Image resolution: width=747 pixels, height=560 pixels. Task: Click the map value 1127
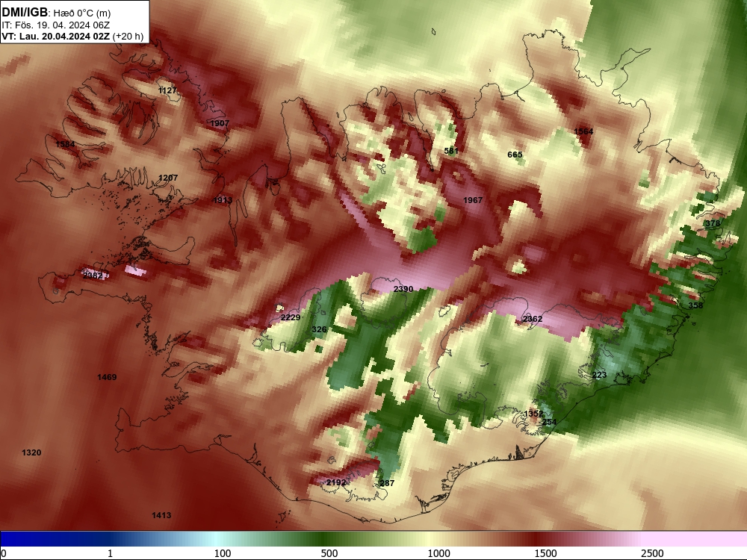167,90
